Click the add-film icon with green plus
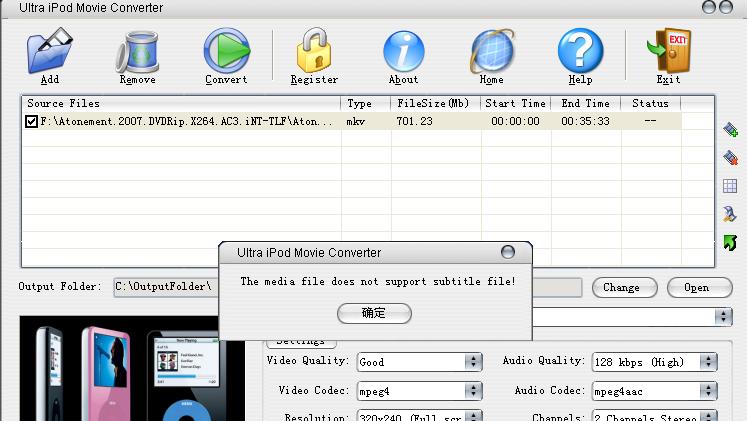 tap(730, 129)
